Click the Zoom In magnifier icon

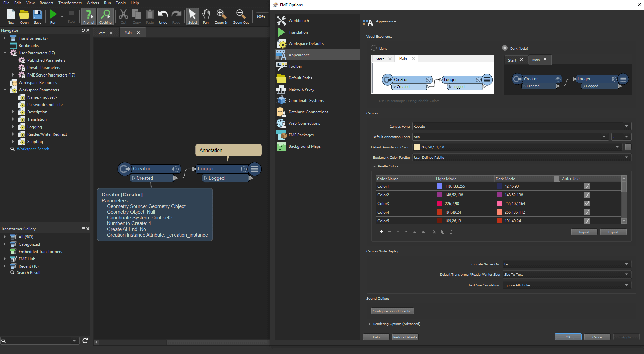[221, 16]
